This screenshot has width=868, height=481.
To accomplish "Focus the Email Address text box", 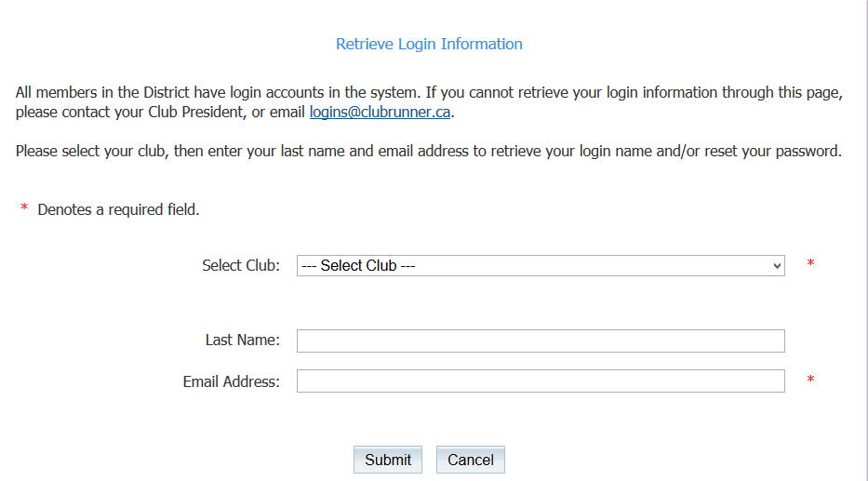I will pos(540,381).
